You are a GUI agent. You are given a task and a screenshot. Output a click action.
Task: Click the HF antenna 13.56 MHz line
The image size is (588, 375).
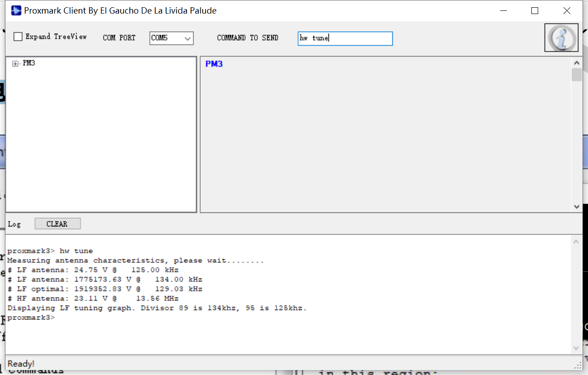click(93, 298)
